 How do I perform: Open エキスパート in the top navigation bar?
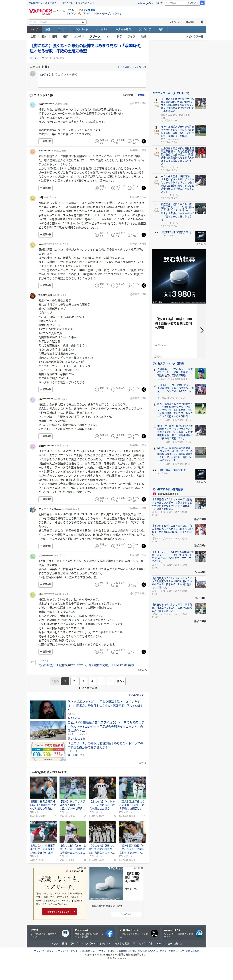click(80, 29)
